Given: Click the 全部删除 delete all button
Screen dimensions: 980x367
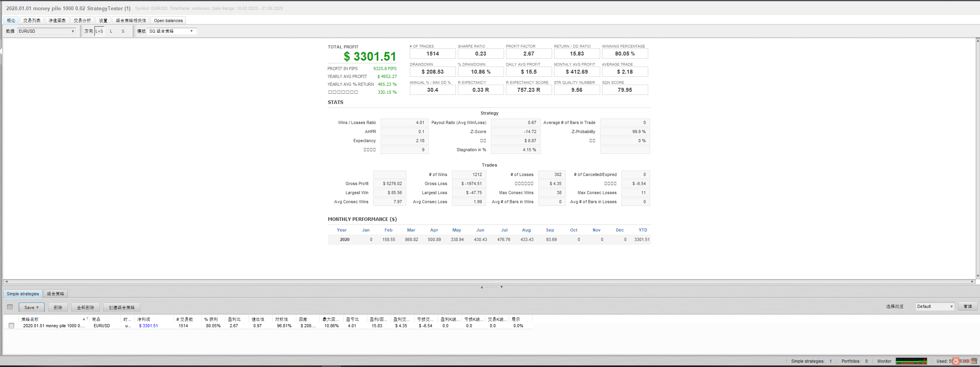Looking at the screenshot, I should point(86,308).
